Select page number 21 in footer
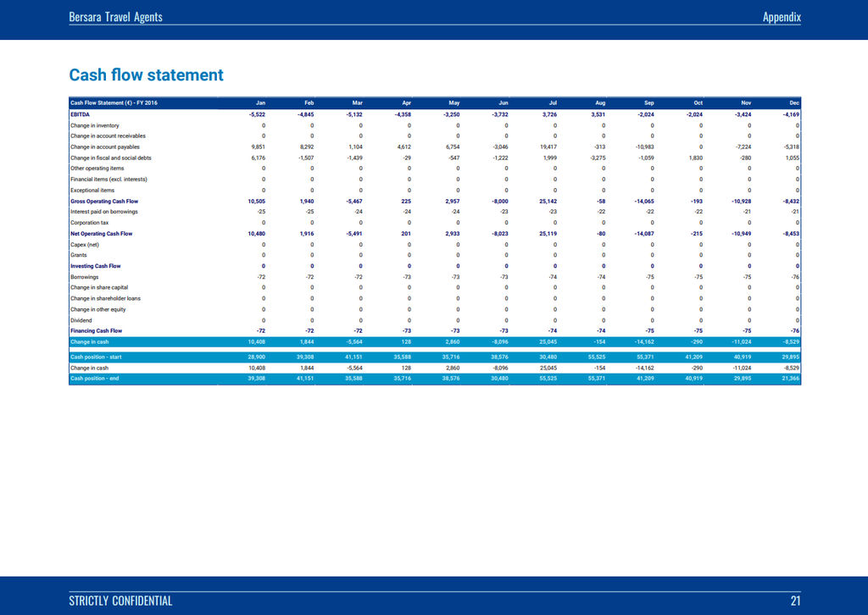868x615 pixels. (796, 601)
